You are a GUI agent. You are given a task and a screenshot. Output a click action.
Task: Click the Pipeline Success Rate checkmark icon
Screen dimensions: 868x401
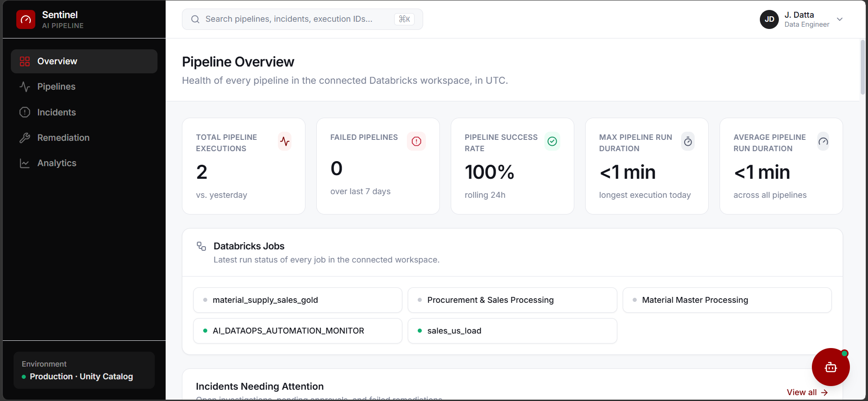552,141
